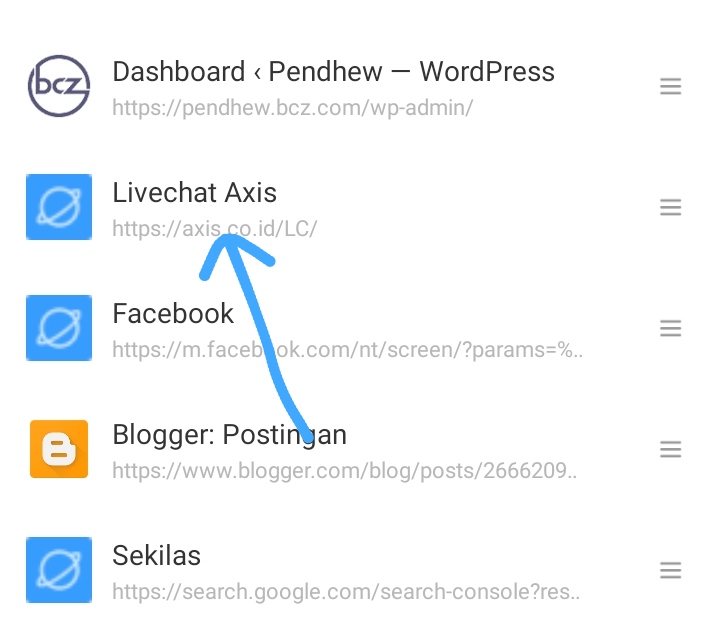The image size is (720, 619).
Task: Select the Sekilas bookmark title
Action: pos(157,555)
